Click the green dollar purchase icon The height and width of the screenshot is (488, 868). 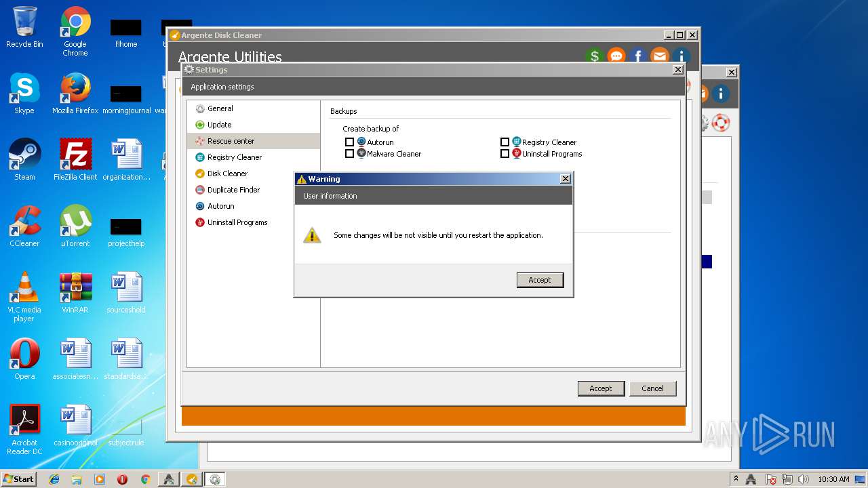point(595,56)
